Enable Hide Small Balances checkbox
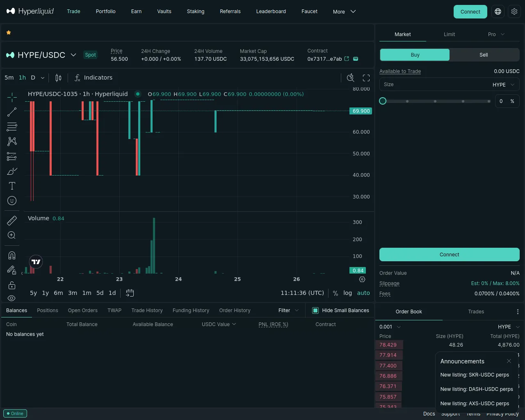The height and width of the screenshot is (420, 525). (x=315, y=310)
